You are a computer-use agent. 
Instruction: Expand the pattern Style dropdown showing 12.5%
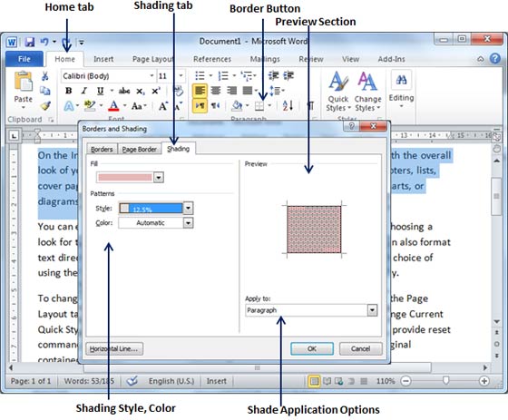(188, 208)
